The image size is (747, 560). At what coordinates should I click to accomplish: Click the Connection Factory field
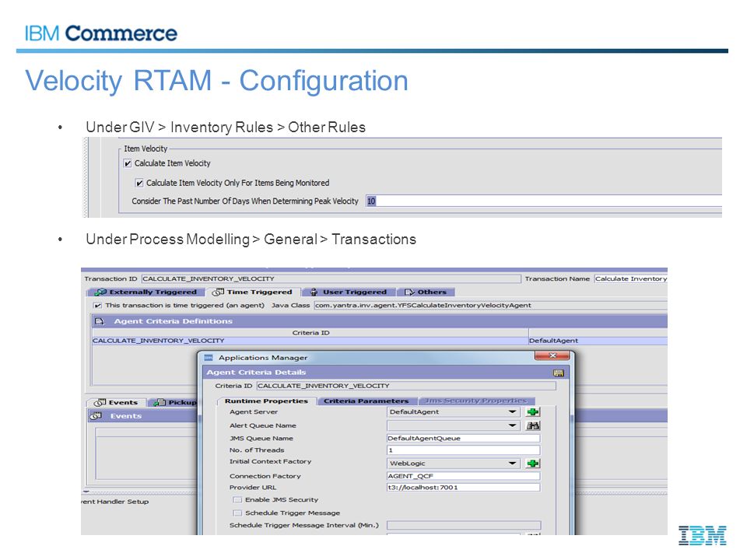[463, 476]
